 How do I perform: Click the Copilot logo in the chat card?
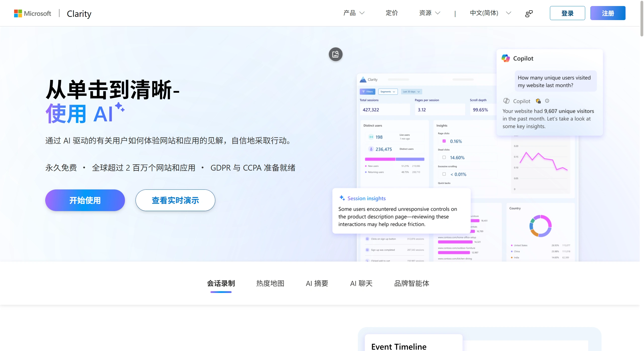coord(506,58)
